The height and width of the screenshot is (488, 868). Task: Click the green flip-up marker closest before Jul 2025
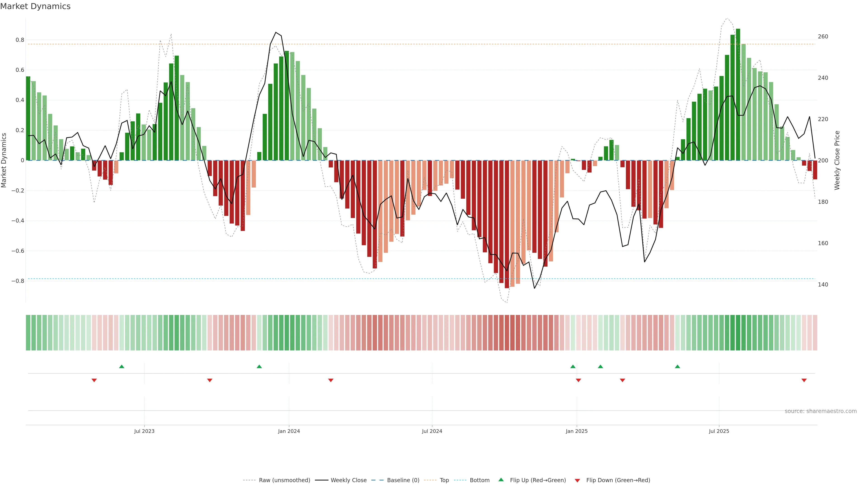677,366
